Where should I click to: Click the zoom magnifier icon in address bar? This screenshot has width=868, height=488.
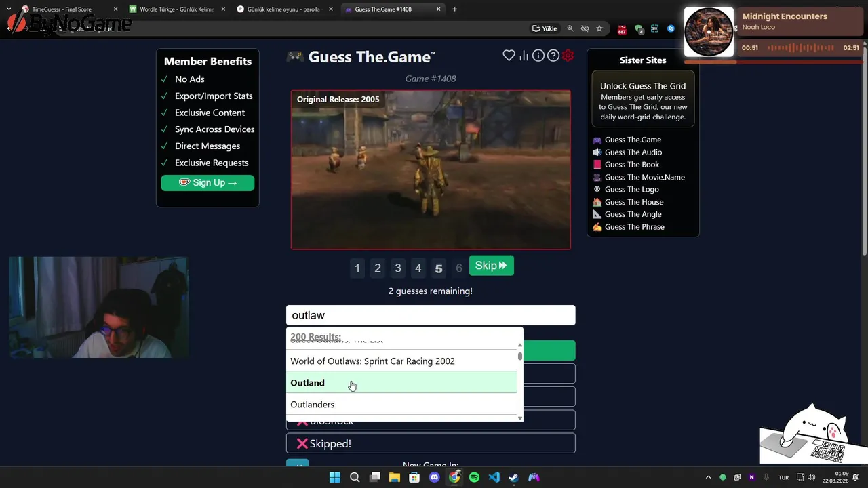570,28
